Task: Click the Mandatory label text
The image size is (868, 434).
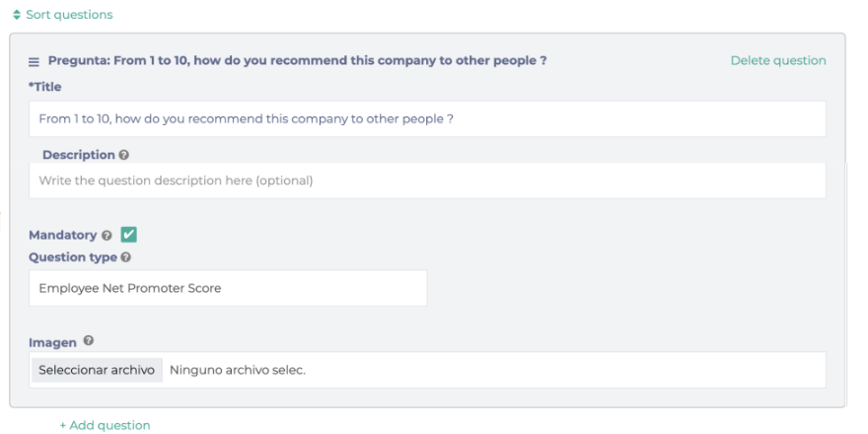Action: 63,236
